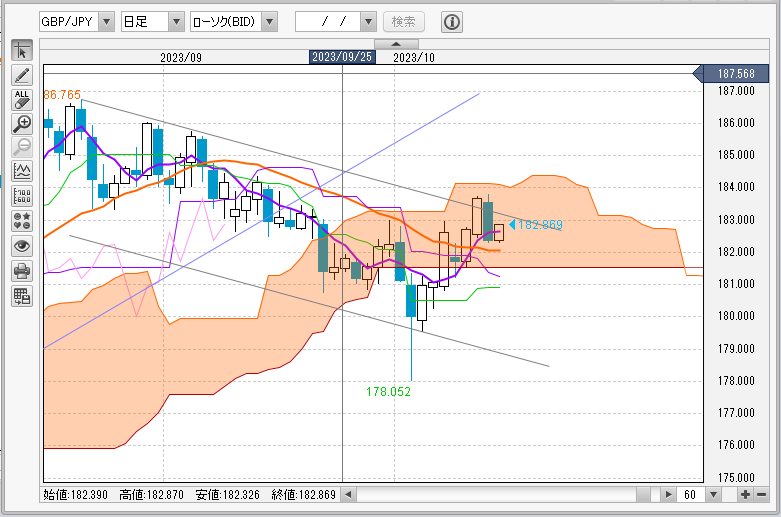The height and width of the screenshot is (517, 781).
Task: Increase displayed bars with plus button
Action: point(745,495)
